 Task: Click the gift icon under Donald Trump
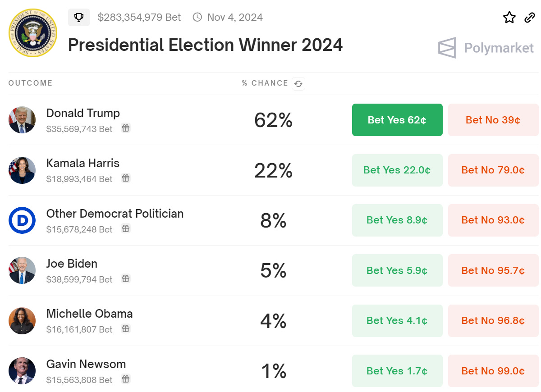pos(126,128)
